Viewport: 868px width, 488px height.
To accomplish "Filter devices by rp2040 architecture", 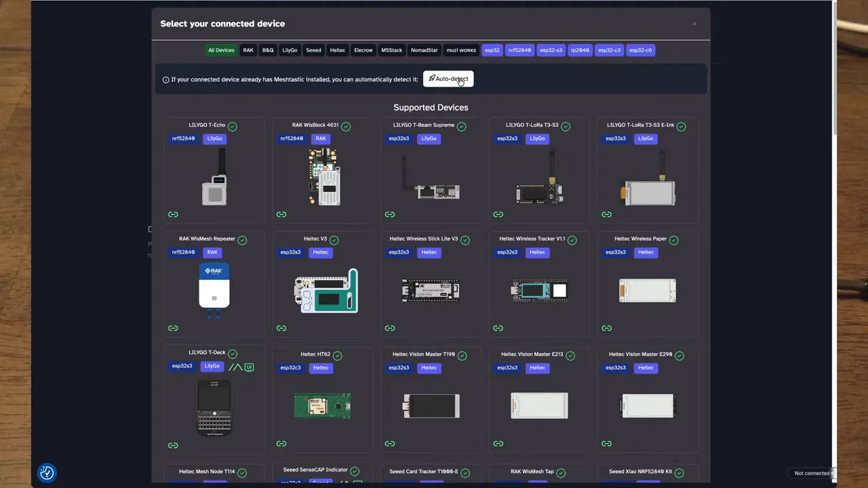I will (580, 50).
